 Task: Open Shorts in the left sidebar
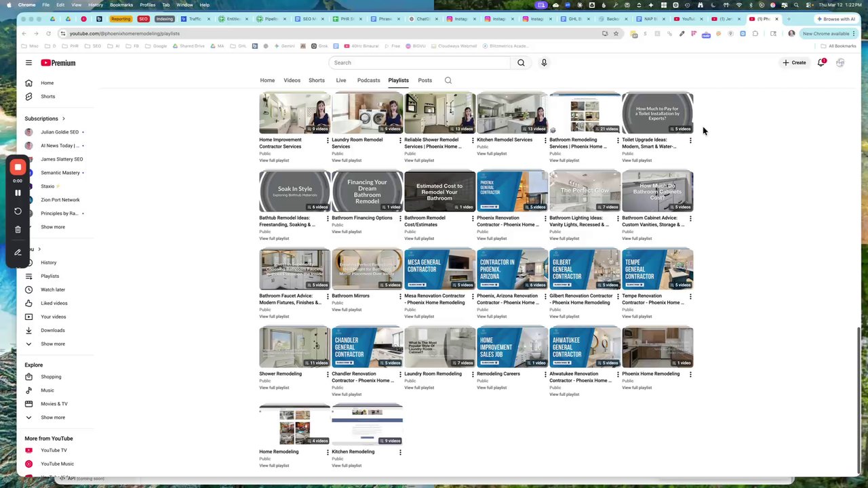pos(47,96)
